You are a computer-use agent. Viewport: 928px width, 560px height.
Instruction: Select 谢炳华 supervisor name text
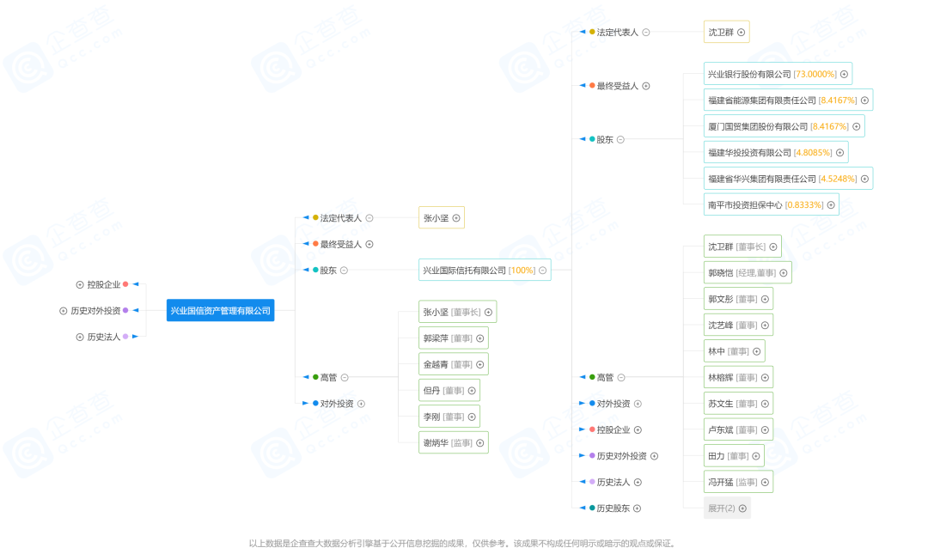click(x=436, y=443)
